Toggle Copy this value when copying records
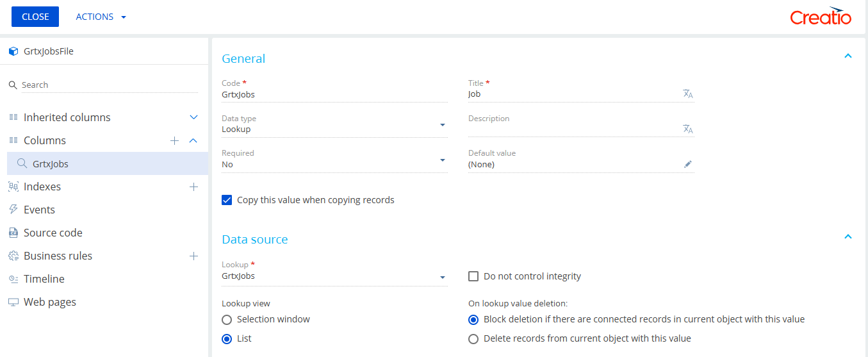The image size is (868, 357). (x=227, y=200)
